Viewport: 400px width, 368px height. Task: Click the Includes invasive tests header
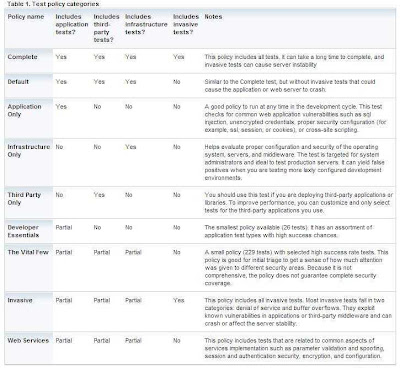(x=186, y=24)
